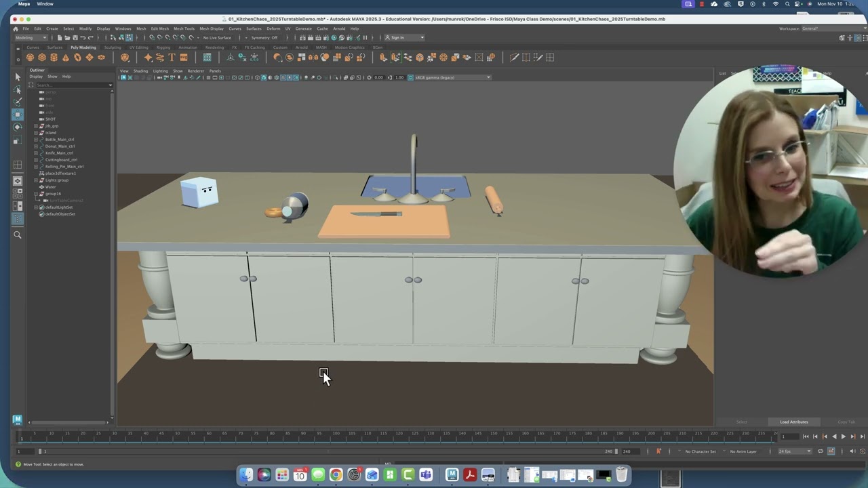
Task: Select the SHOT camera in Outliner
Action: pyautogui.click(x=50, y=119)
